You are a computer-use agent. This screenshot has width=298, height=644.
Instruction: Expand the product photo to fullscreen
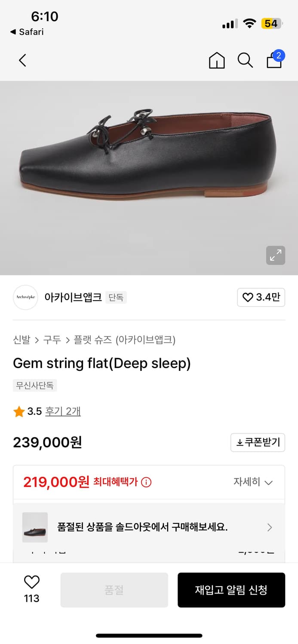[275, 255]
